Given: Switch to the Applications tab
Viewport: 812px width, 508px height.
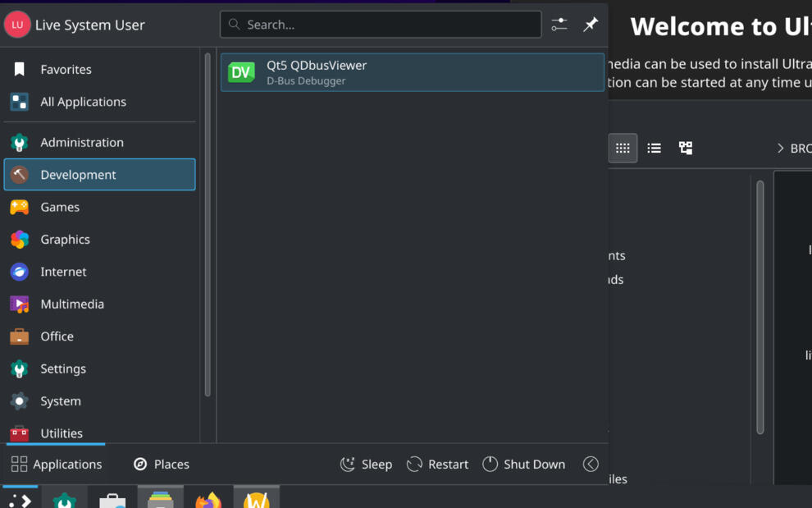Looking at the screenshot, I should (x=56, y=464).
